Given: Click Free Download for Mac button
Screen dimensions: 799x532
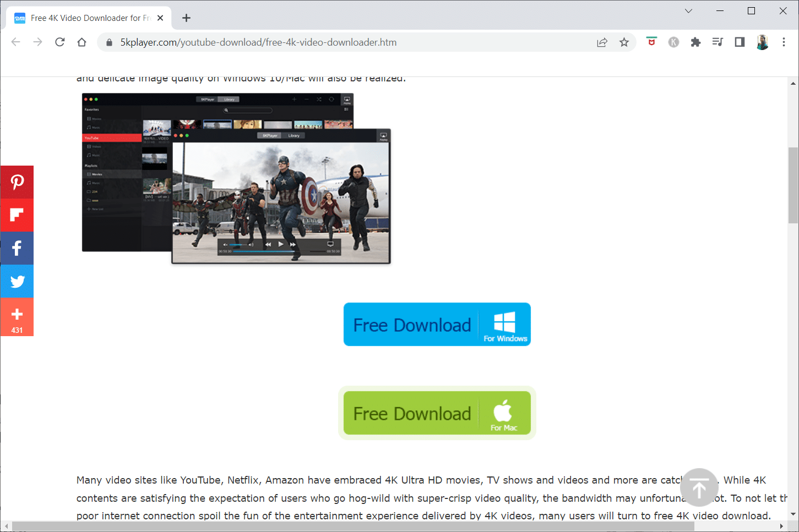Looking at the screenshot, I should tap(437, 413).
